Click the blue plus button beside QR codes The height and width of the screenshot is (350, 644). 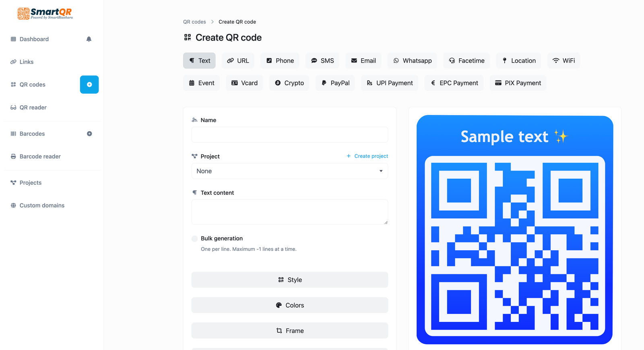click(x=89, y=84)
